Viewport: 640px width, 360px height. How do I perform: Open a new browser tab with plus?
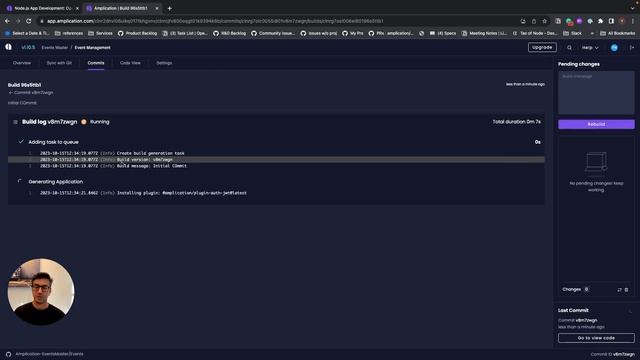click(169, 8)
